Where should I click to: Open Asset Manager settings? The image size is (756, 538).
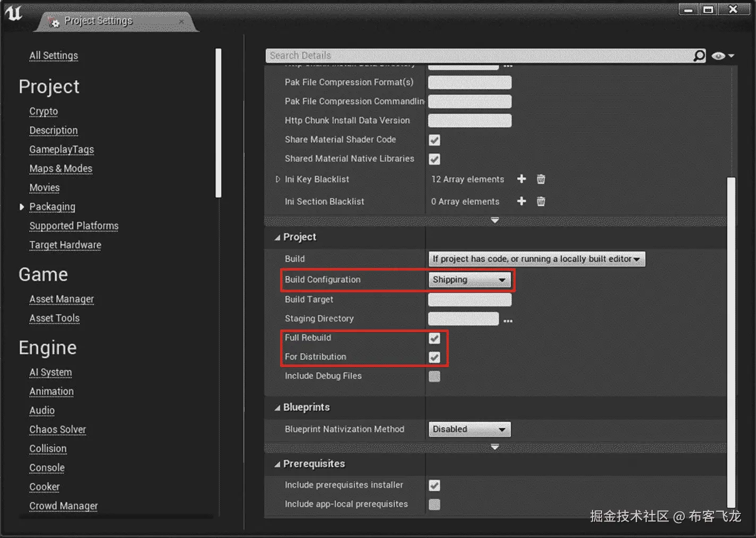(62, 299)
